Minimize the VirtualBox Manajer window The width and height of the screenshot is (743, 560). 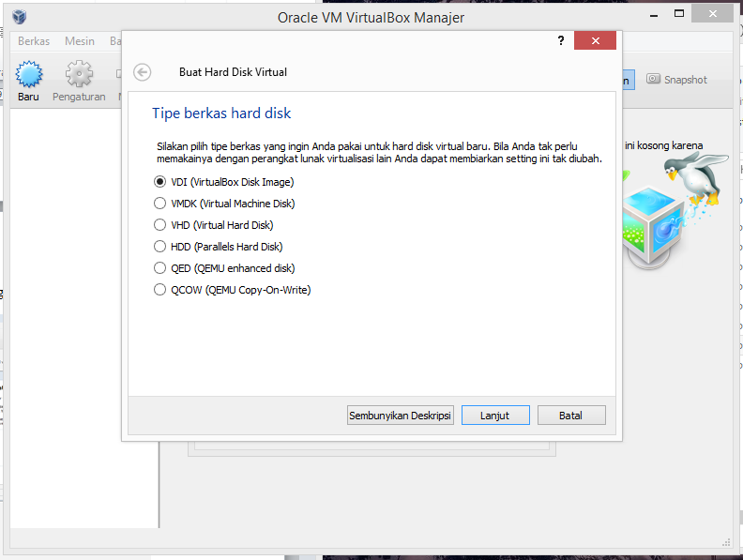click(x=654, y=14)
